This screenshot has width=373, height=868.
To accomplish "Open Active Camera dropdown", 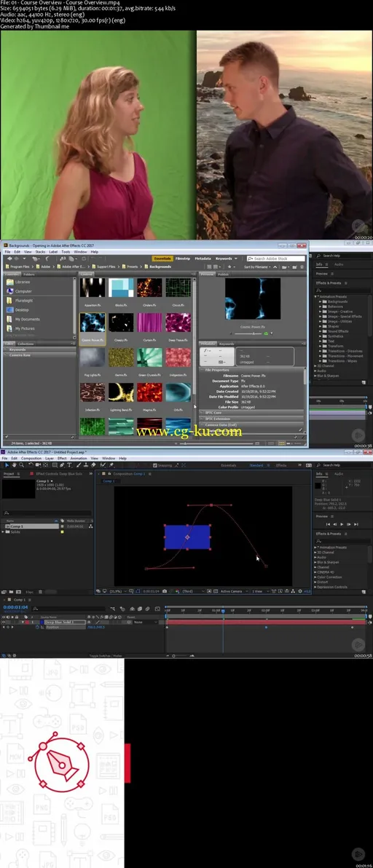I will [x=234, y=591].
